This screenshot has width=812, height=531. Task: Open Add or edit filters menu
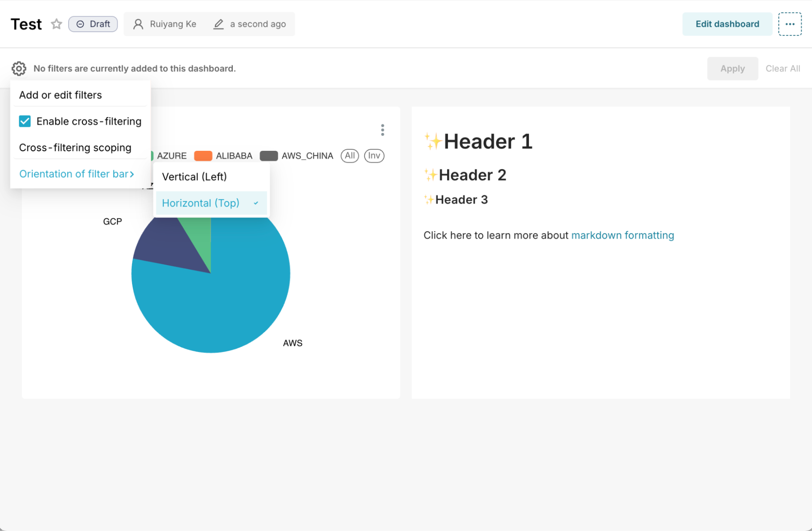click(61, 94)
